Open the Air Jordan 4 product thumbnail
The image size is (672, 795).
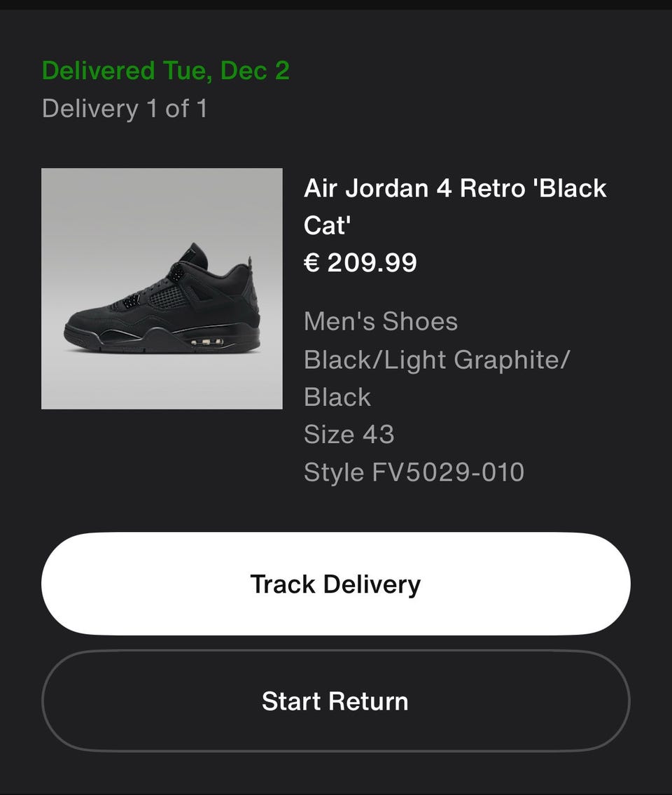[x=162, y=288]
